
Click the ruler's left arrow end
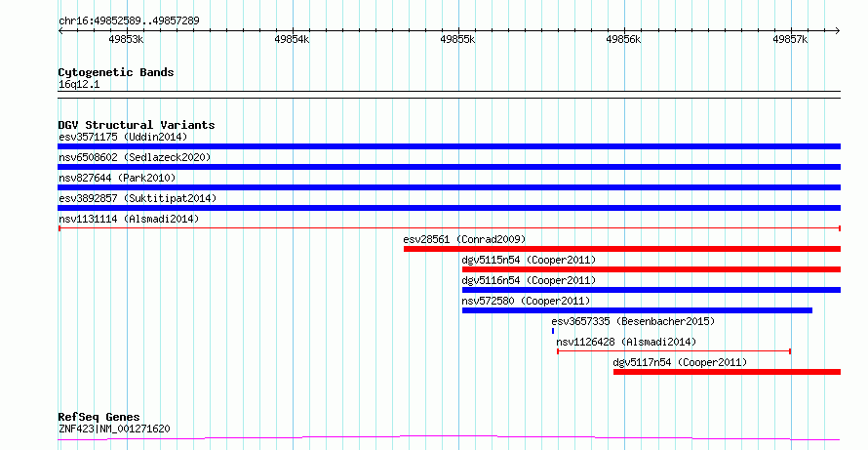coord(60,31)
